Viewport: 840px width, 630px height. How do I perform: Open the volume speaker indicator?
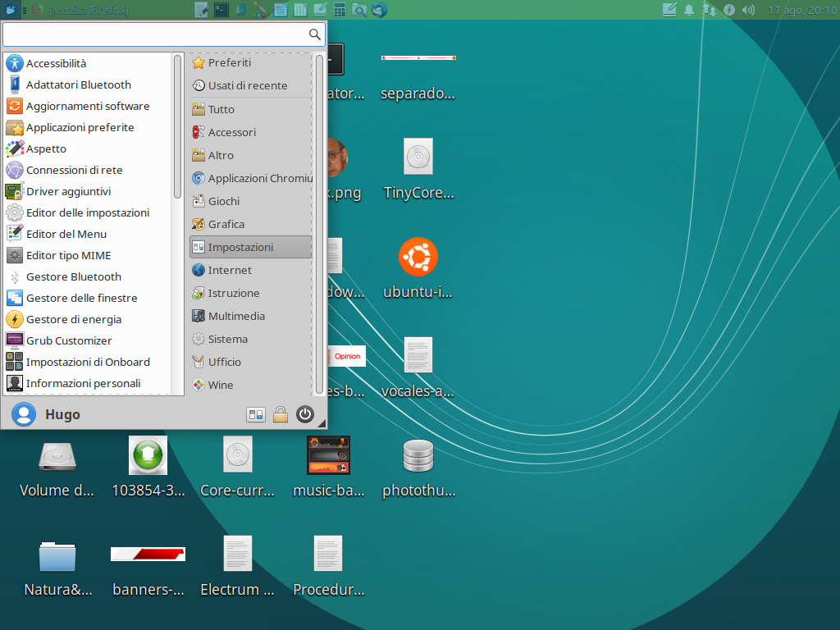748,10
